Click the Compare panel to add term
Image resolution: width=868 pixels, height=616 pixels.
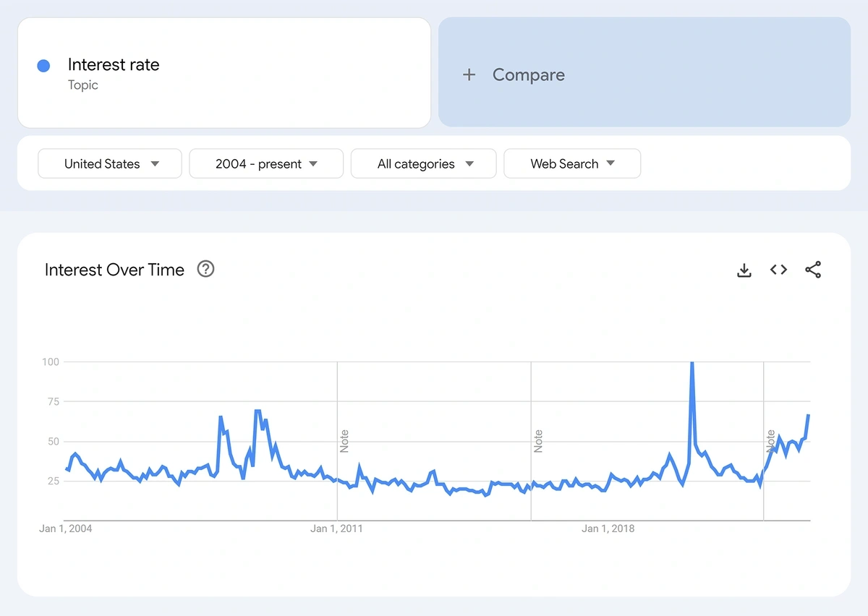pos(644,72)
